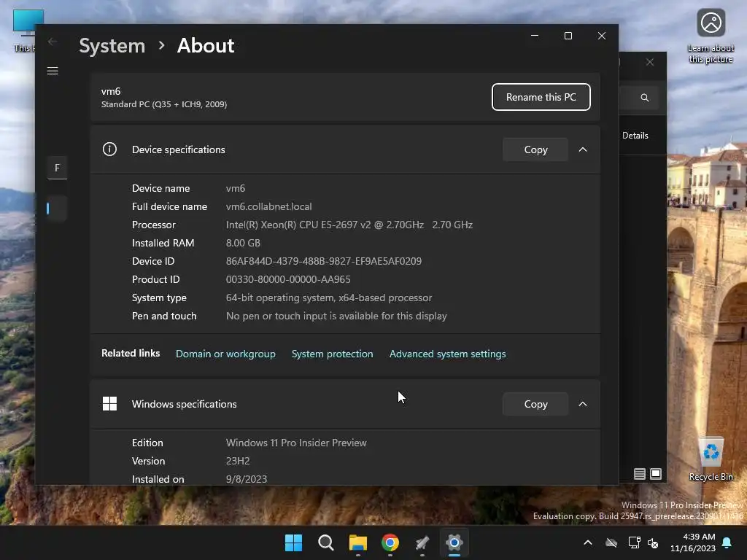Open the Recycle Bin desktop icon
This screenshot has width=747, height=560.
(x=711, y=459)
